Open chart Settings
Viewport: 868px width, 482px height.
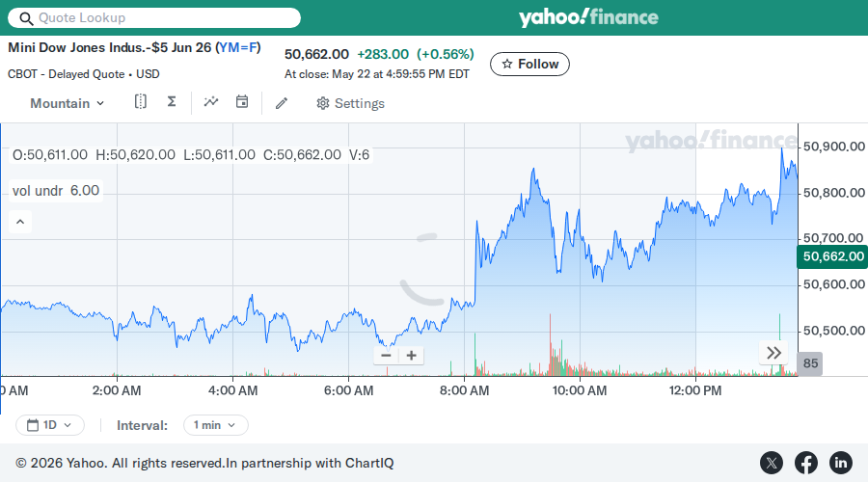click(x=350, y=103)
